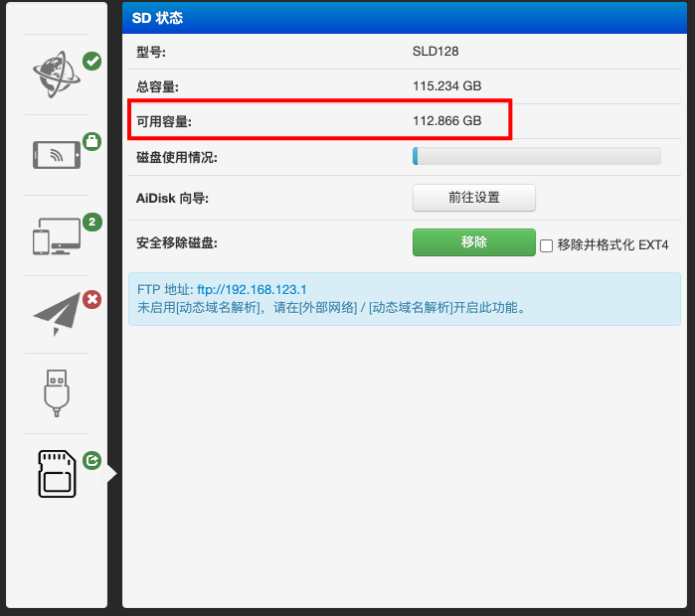The image size is (695, 616).
Task: Select the paper plane icon in sidebar
Action: [x=56, y=313]
